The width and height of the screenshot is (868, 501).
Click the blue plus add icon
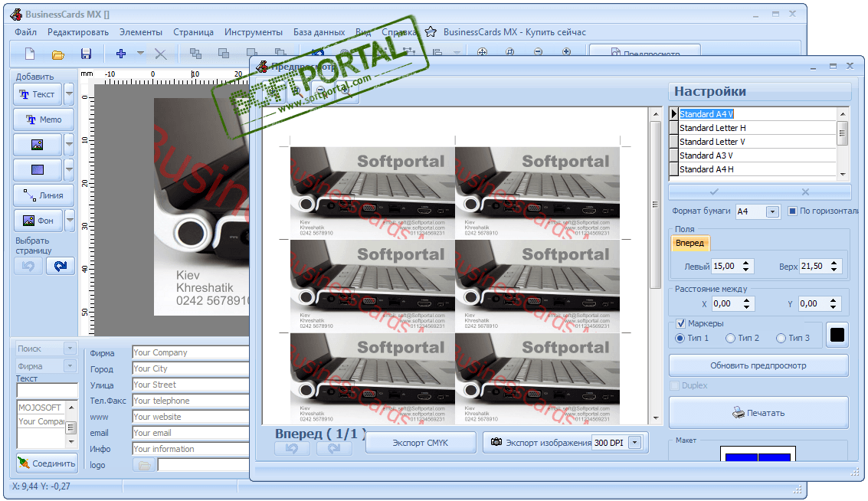(121, 54)
